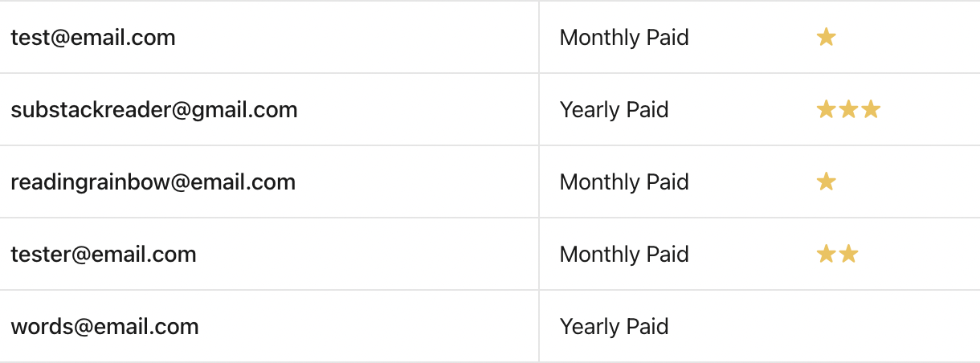Click the last star in substackreader's rating
The image size is (980, 363).
point(871,109)
